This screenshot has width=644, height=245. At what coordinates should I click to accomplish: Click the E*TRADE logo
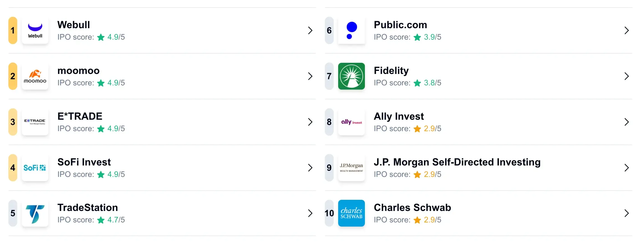[35, 122]
